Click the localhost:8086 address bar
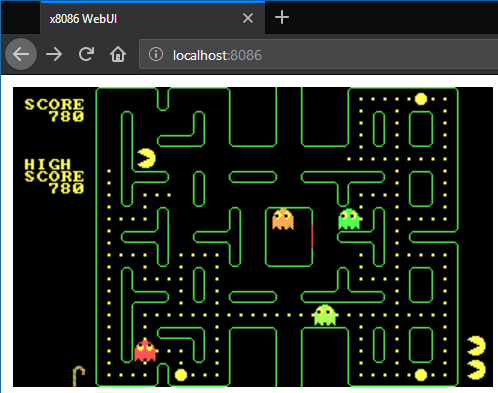The image size is (498, 393). click(318, 54)
